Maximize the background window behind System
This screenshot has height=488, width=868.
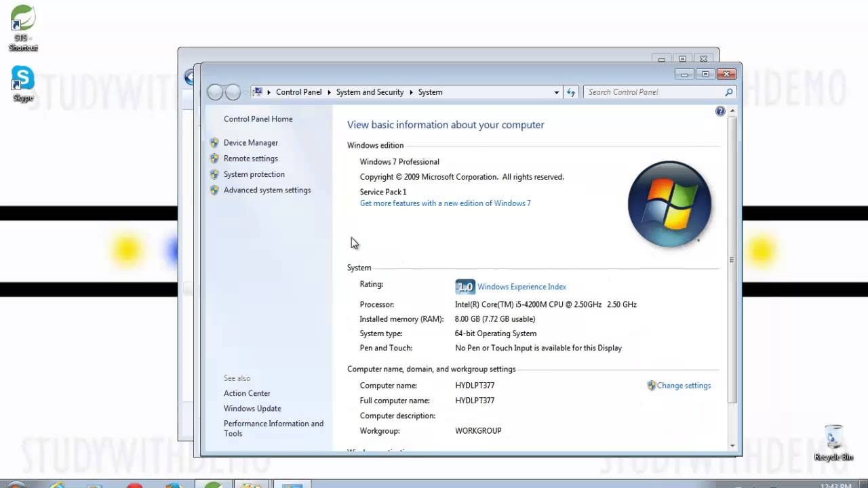(x=683, y=59)
